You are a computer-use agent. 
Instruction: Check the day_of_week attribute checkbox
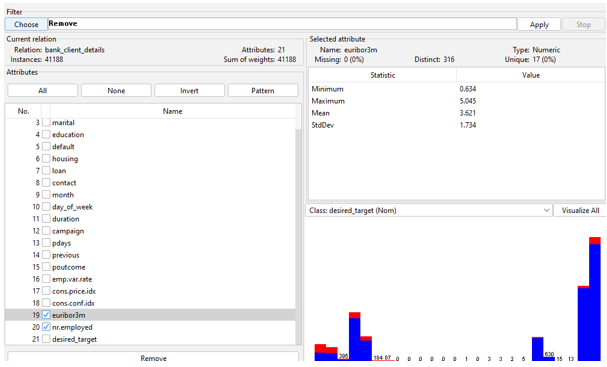point(46,206)
